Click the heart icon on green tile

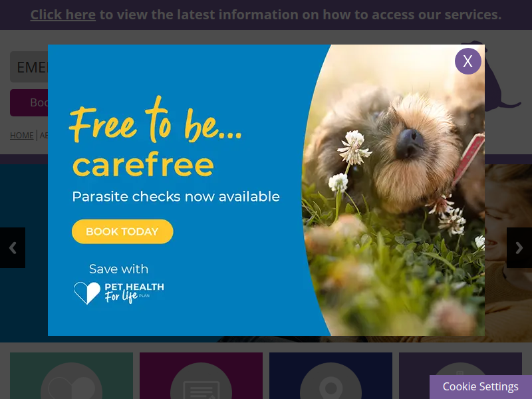click(x=71, y=382)
